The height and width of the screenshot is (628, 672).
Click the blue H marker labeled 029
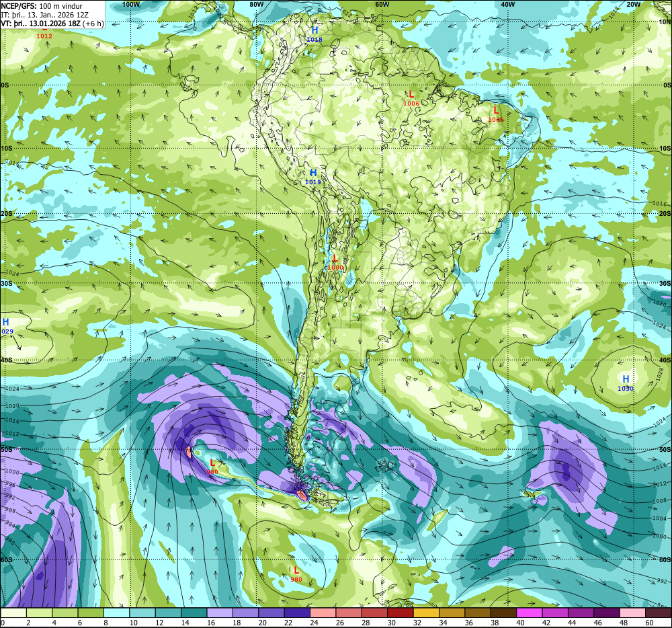point(5,322)
